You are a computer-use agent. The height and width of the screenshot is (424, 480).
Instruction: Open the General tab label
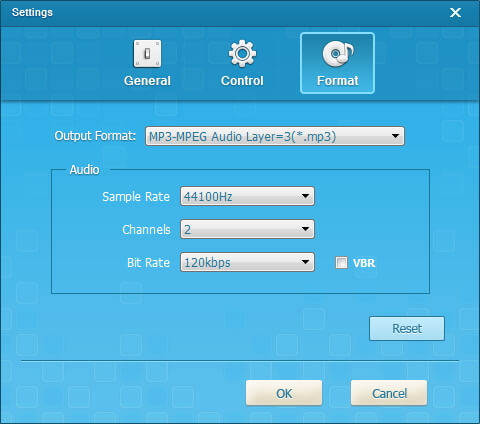click(x=147, y=81)
